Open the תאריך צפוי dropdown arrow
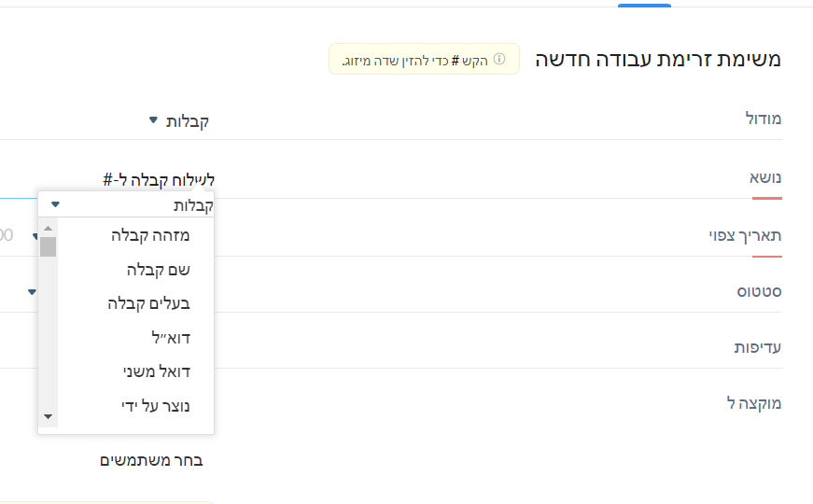 (x=35, y=236)
